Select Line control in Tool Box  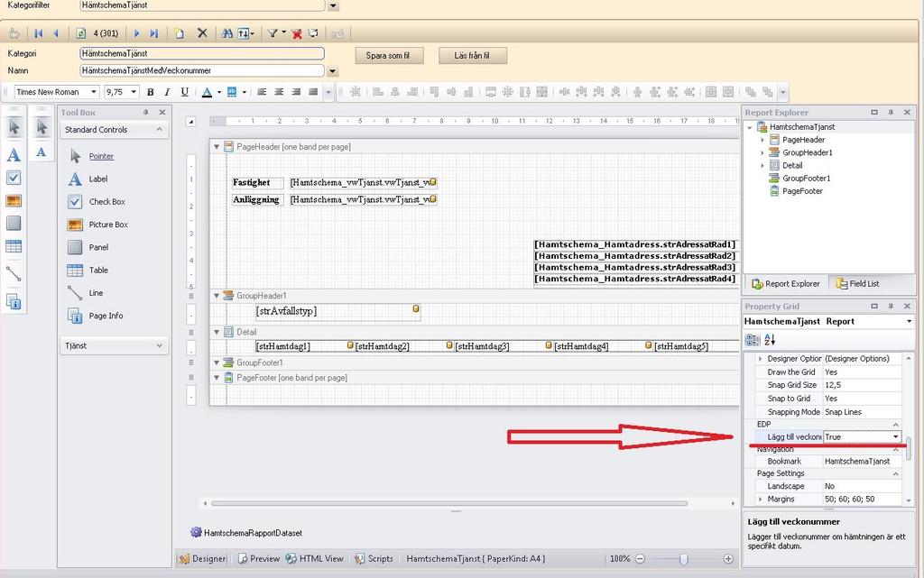point(96,292)
